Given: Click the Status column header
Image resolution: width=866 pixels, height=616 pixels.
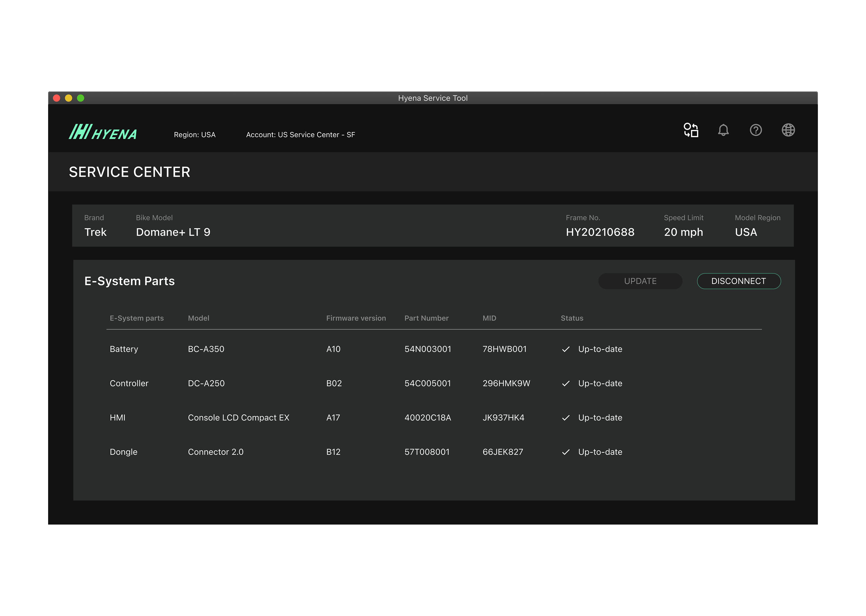Looking at the screenshot, I should click(x=572, y=318).
